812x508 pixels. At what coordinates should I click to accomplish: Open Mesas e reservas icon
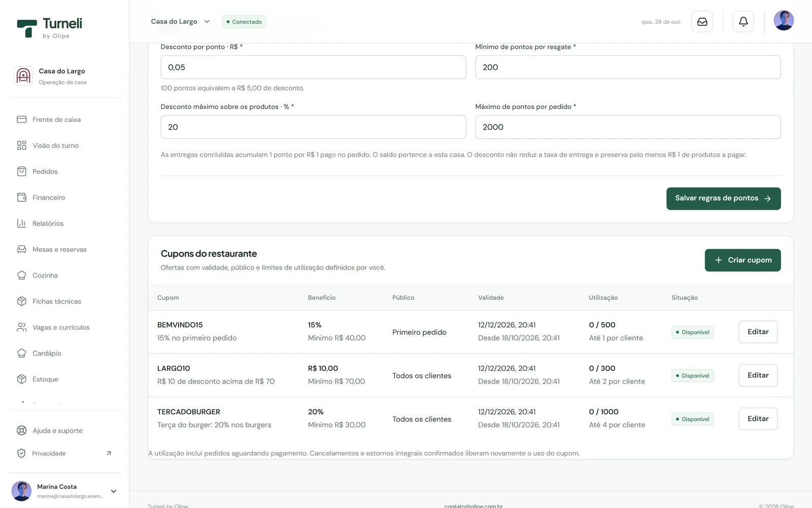pos(22,249)
